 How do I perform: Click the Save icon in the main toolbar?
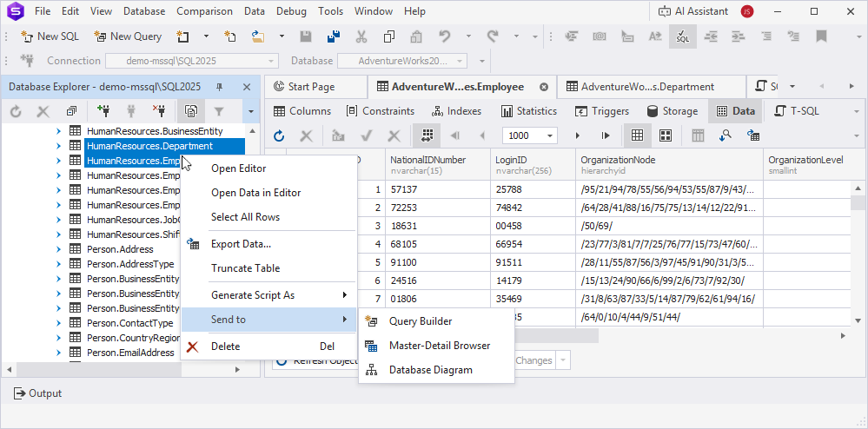(306, 36)
